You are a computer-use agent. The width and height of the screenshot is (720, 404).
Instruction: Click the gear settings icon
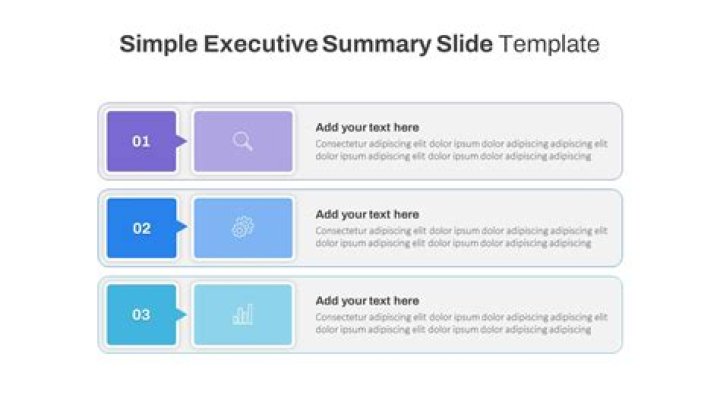[243, 228]
